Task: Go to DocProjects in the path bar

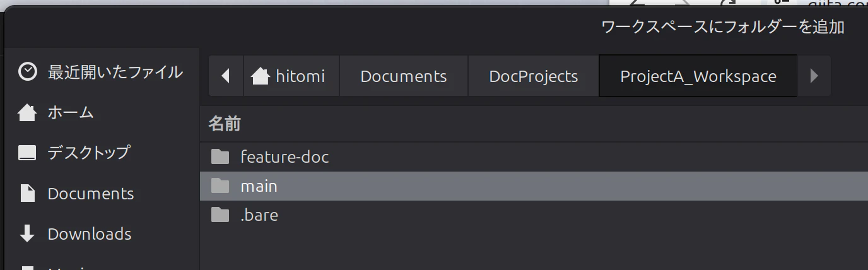Action: (x=534, y=76)
